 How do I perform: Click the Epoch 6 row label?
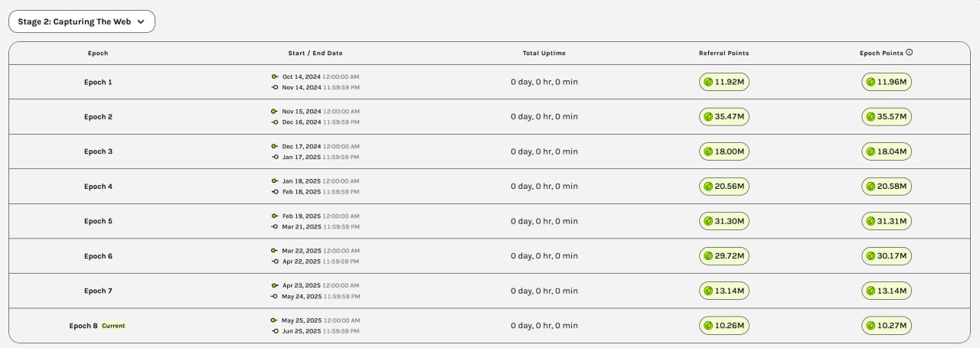click(98, 256)
